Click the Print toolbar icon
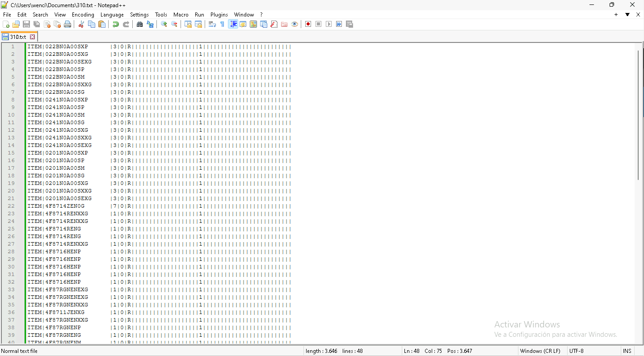This screenshot has width=644, height=356. (x=67, y=24)
